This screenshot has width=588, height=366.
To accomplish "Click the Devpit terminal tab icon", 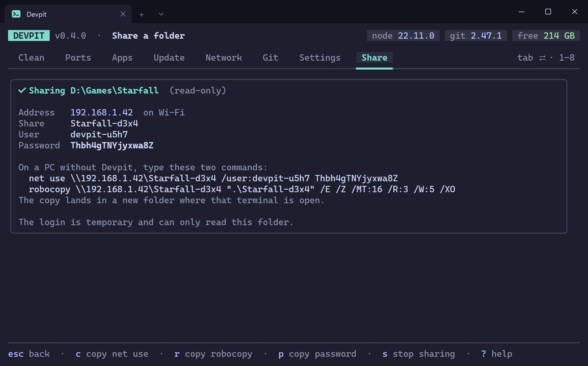I will pyautogui.click(x=16, y=14).
